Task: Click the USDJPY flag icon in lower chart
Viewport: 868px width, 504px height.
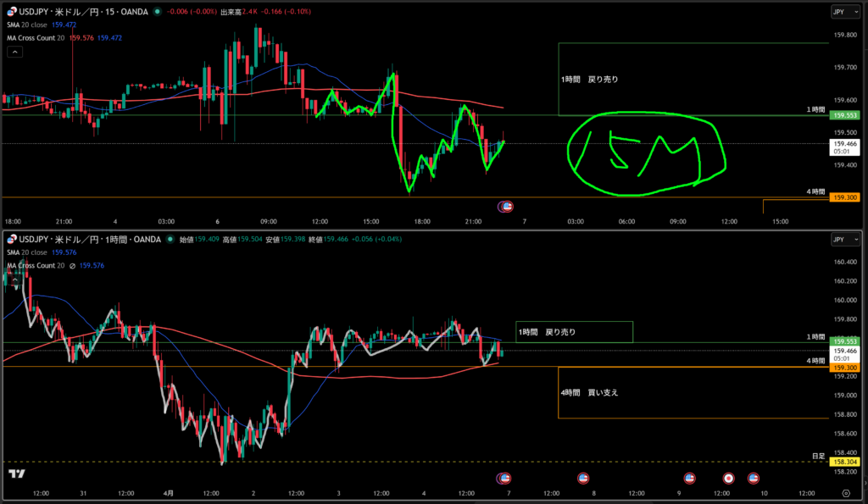Action: tap(10, 240)
